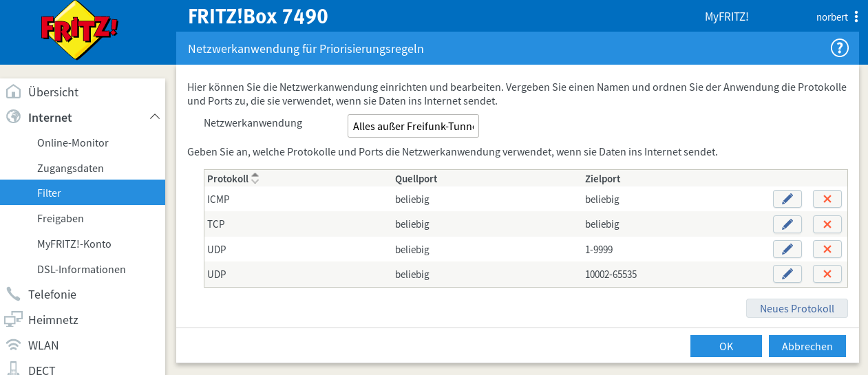Click the Übersicht house icon
868x375 pixels.
point(13,92)
